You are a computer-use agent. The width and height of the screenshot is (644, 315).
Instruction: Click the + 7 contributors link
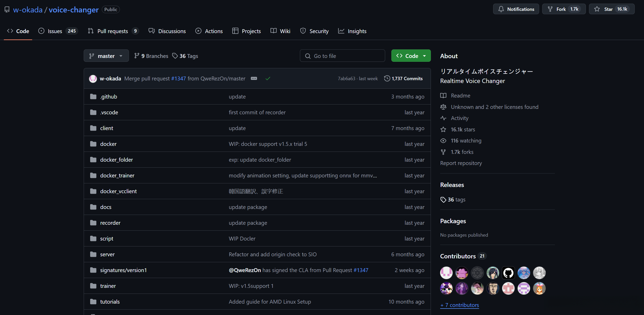[x=459, y=305]
